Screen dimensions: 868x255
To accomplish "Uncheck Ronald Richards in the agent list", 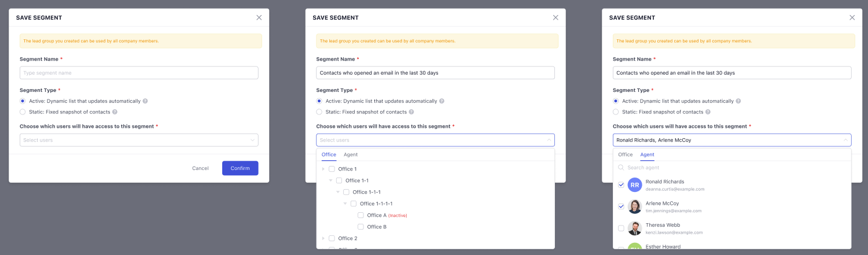I will click(621, 185).
